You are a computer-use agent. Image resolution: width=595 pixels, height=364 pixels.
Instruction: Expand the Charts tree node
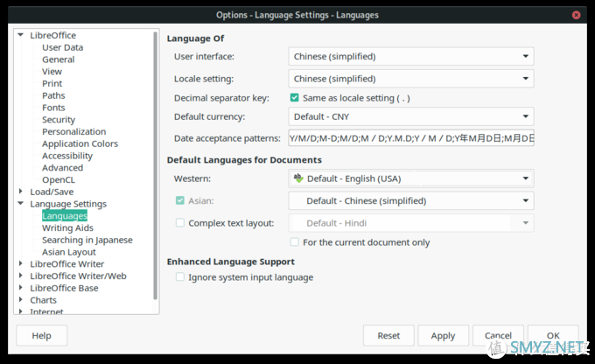coord(20,299)
